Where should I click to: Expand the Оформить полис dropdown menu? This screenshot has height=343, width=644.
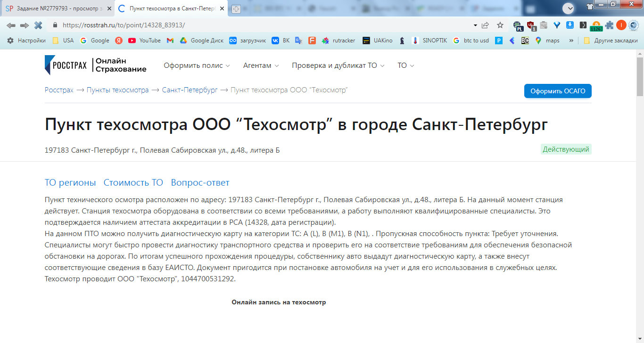click(197, 65)
